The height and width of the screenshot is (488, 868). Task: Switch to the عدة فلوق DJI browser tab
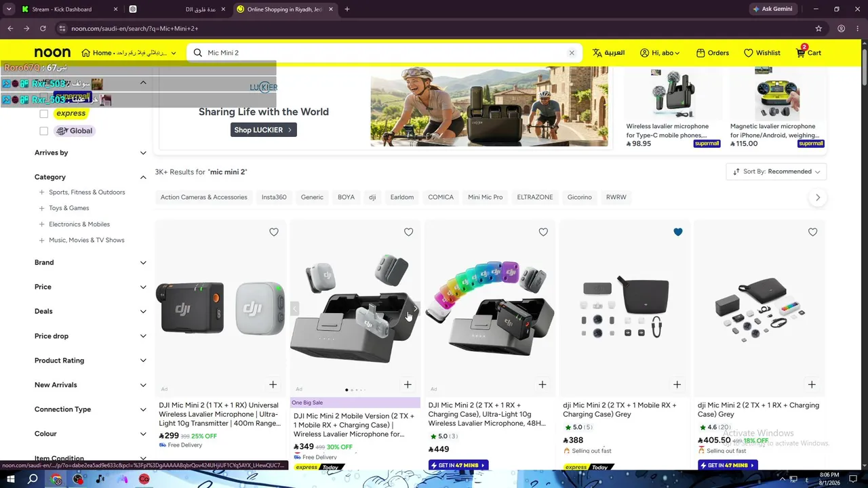[x=178, y=9]
